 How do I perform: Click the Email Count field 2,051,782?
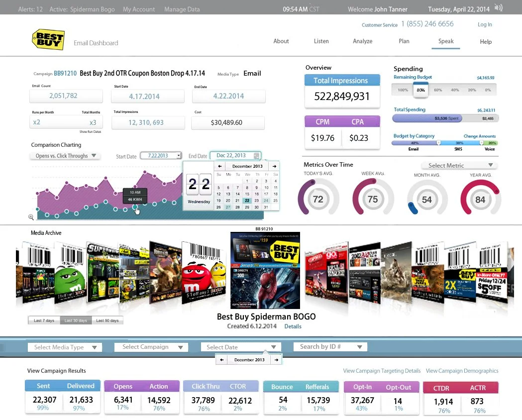66,96
